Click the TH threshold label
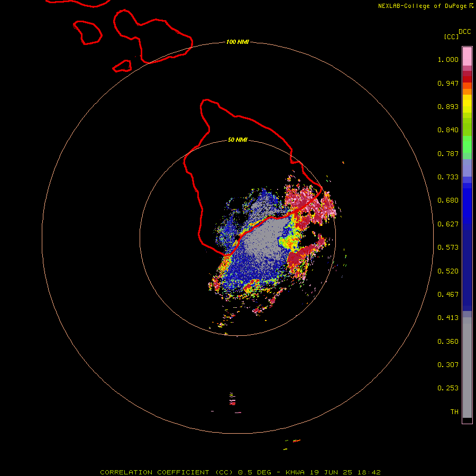Image resolution: width=476 pixels, height=476 pixels. 454,412
